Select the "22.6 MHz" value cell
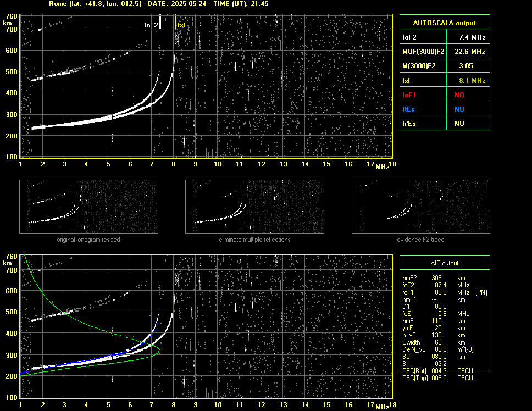The width and height of the screenshot is (532, 411). tap(470, 52)
